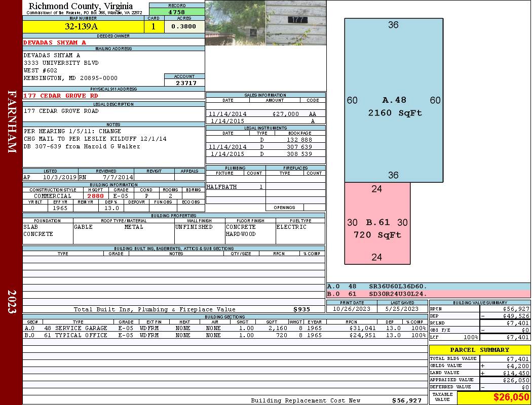This screenshot has width=532, height=405.
Task: Click the blue A.0 sketch code legend row
Action: tap(428, 287)
